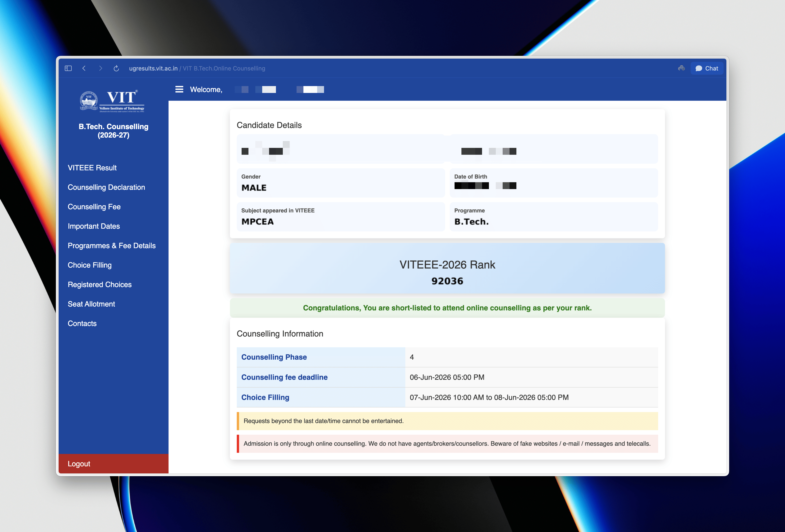Screen dimensions: 785x532
Task: Select the Counselling Phase value 4
Action: (412, 357)
